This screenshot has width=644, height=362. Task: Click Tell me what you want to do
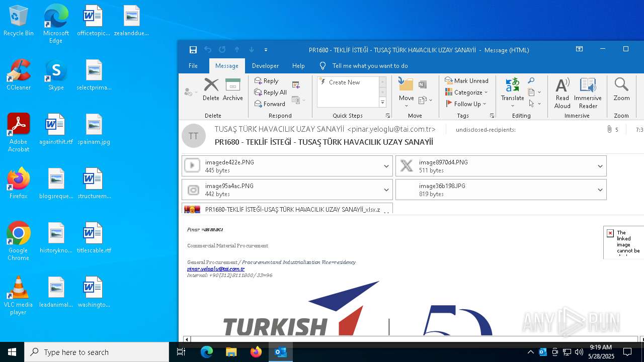coord(370,66)
